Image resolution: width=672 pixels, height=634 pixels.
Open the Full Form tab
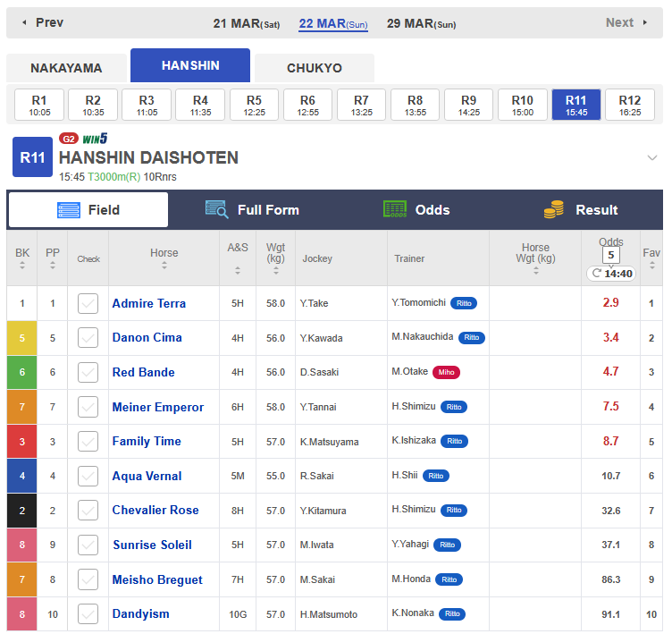click(x=252, y=210)
